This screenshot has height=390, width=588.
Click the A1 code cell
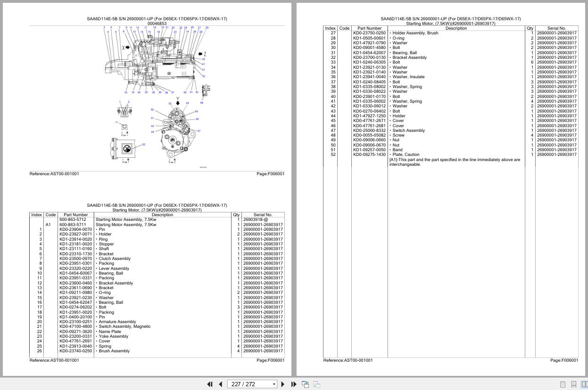[x=48, y=225]
